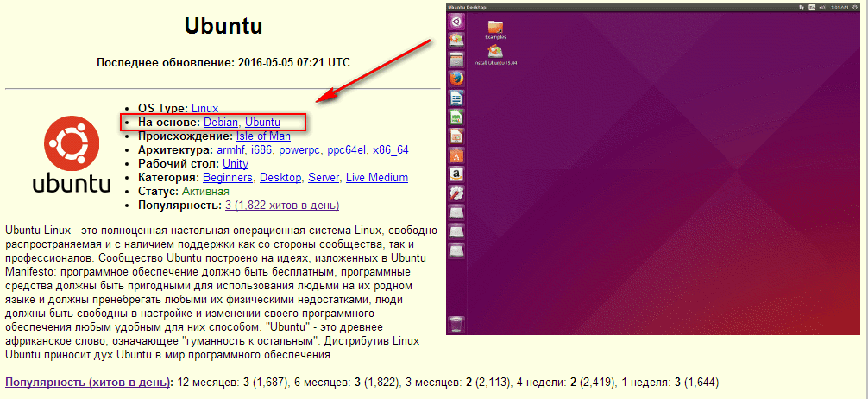Open LibreOffice Calc in the launcher

point(456,117)
